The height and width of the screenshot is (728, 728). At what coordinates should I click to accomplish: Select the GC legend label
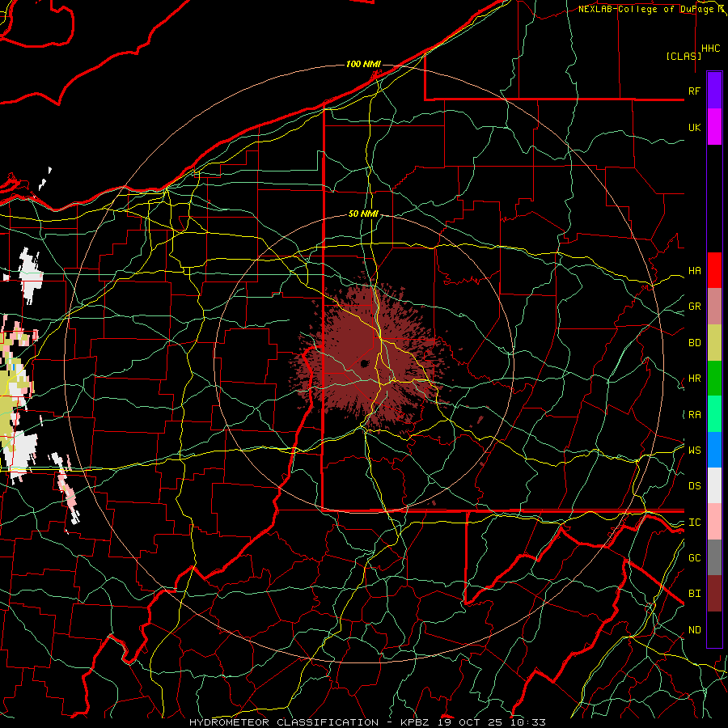click(695, 558)
